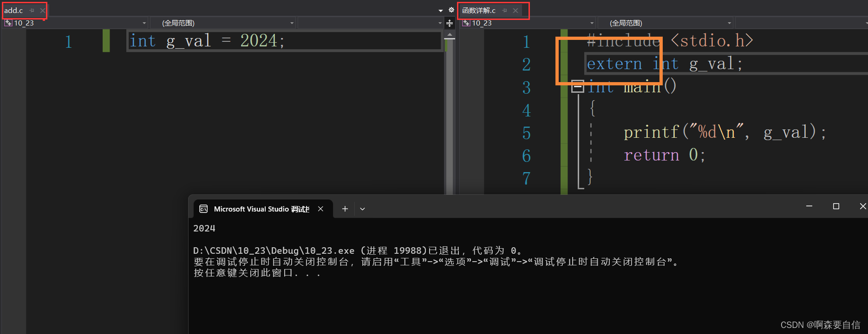Click the scroll-up arrow of add.c scrollbar

tap(450, 34)
